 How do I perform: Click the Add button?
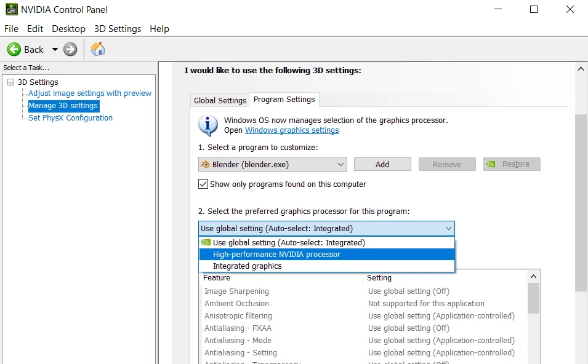(x=382, y=164)
